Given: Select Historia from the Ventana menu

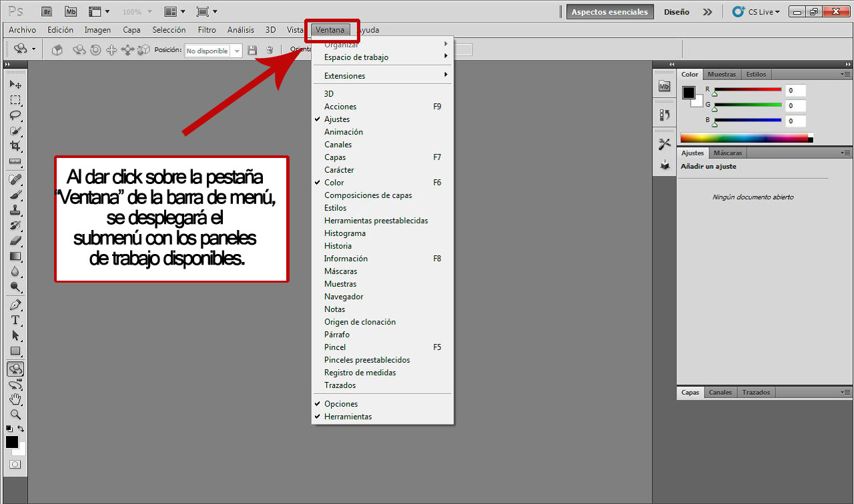Looking at the screenshot, I should coord(338,245).
